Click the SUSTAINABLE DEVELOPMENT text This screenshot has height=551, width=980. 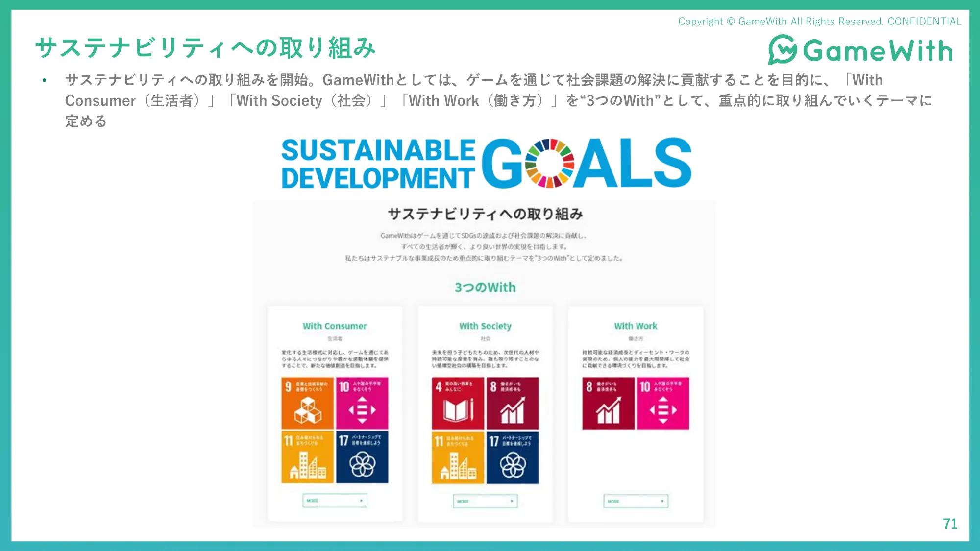coord(378,164)
